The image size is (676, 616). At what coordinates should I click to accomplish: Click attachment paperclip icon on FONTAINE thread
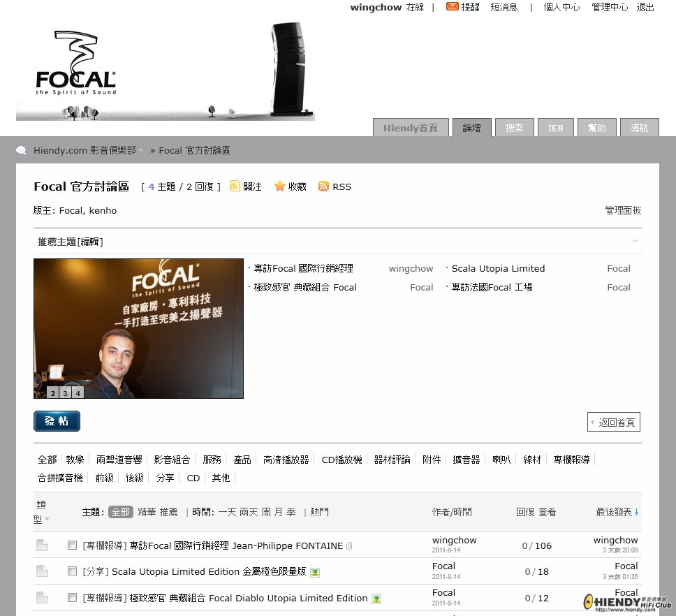pos(349,546)
